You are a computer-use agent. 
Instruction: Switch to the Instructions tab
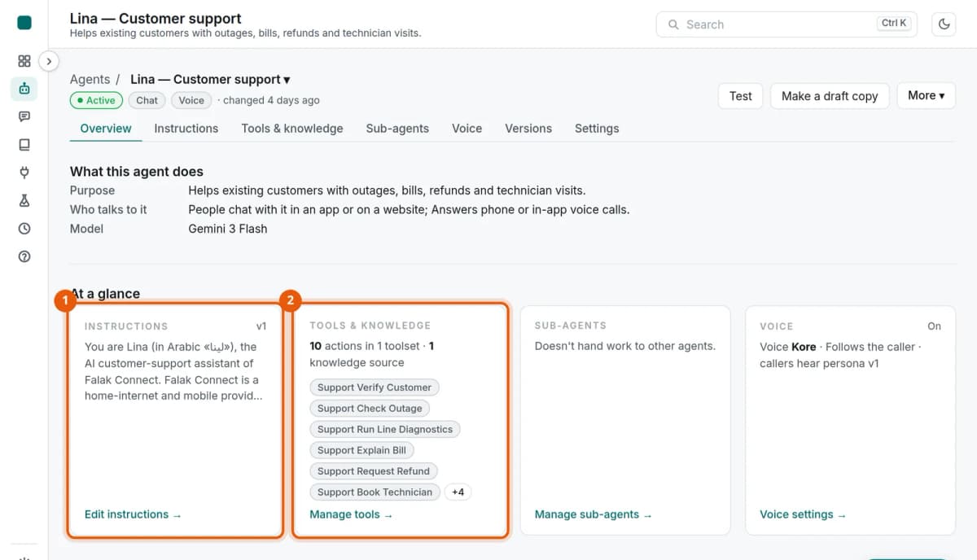186,129
